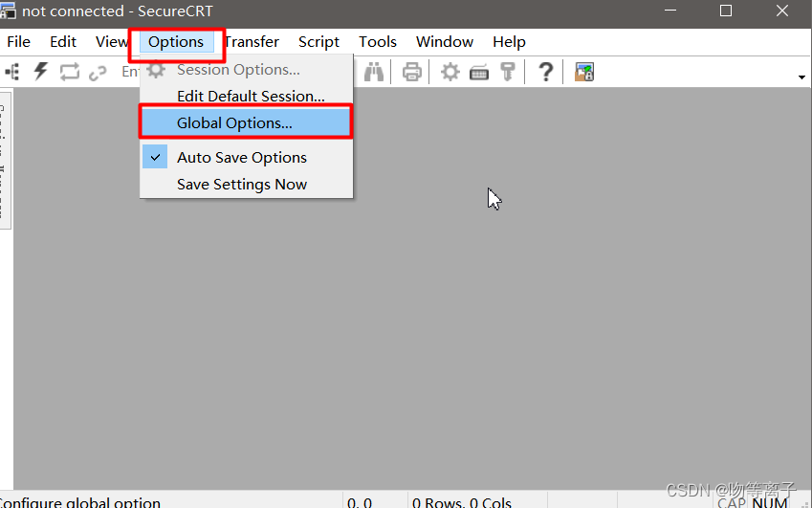This screenshot has height=508, width=812.
Task: Click the Reconnect toolbar icon
Action: point(70,72)
